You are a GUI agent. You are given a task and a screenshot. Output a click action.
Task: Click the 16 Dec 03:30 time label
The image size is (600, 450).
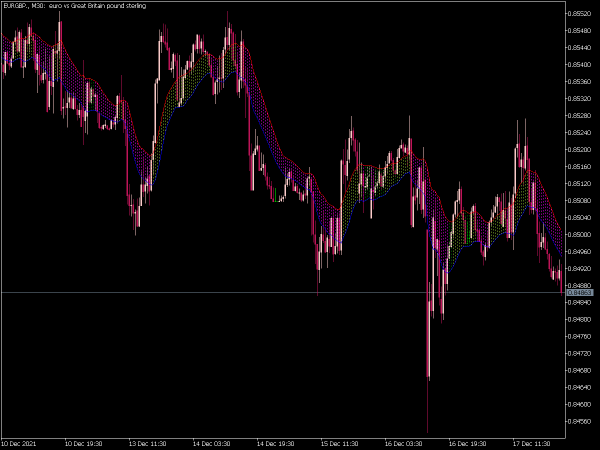tap(403, 444)
